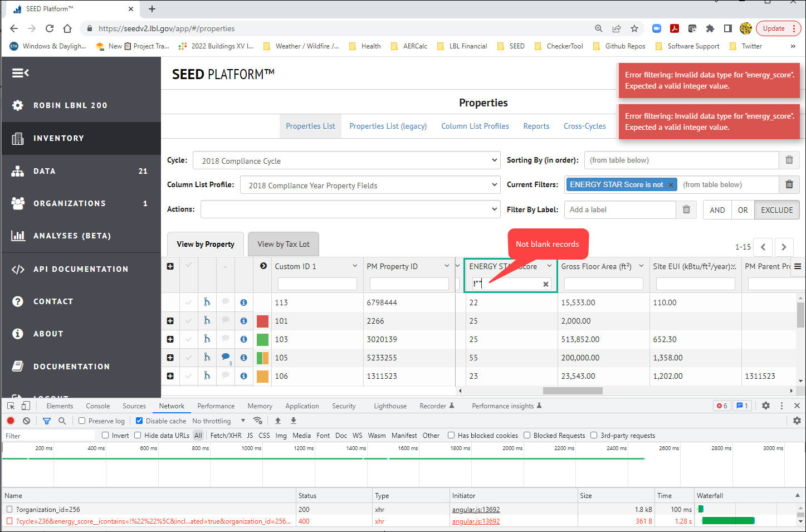This screenshot has width=806, height=532.
Task: Click the browser Update button
Action: (779, 28)
